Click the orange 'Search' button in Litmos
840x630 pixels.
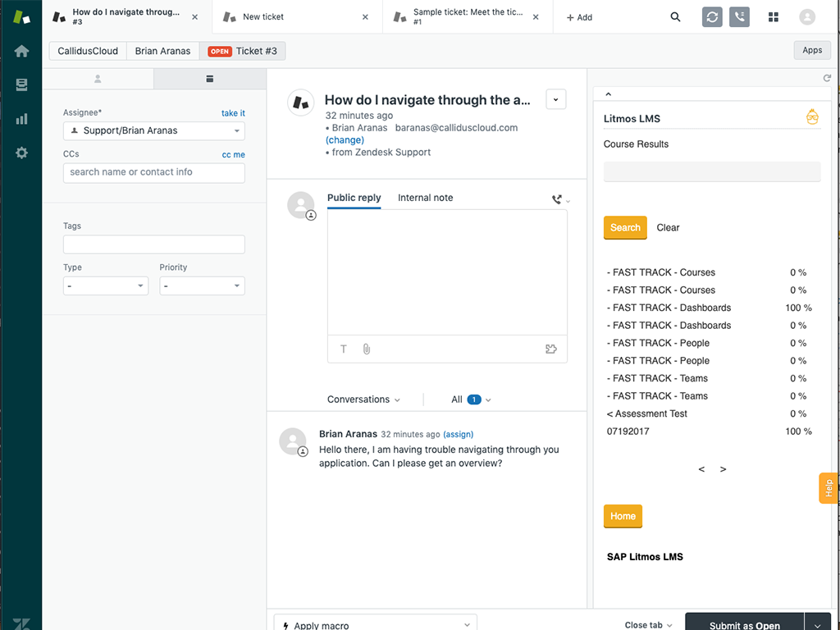pos(625,228)
